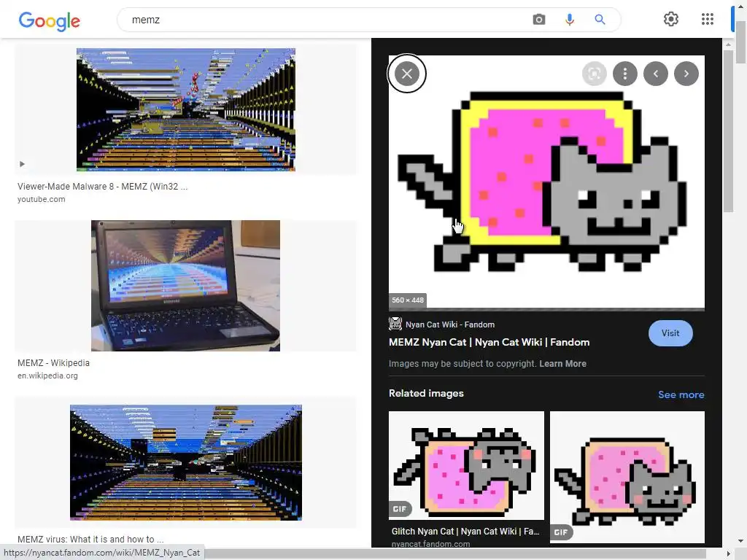Go to next image in preview
This screenshot has width=747, height=560.
click(x=686, y=74)
